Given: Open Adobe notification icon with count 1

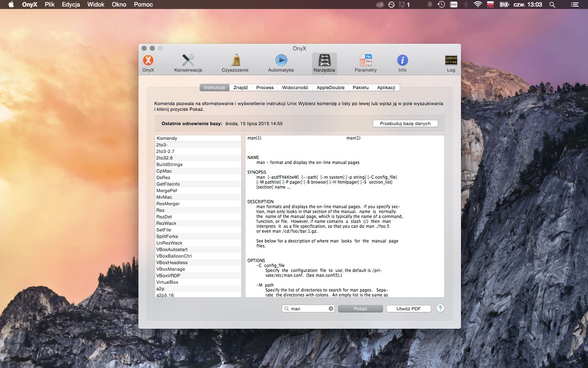Looking at the screenshot, I should click(x=404, y=4).
